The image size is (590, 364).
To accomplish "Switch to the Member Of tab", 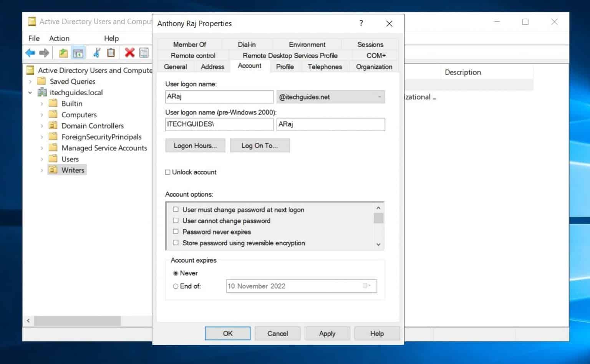I will pos(190,44).
